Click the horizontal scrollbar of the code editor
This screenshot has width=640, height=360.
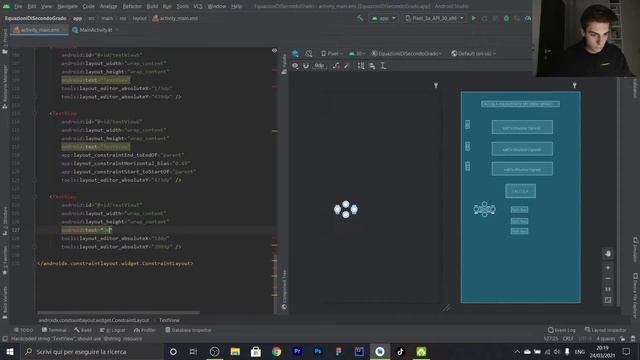tap(118, 313)
